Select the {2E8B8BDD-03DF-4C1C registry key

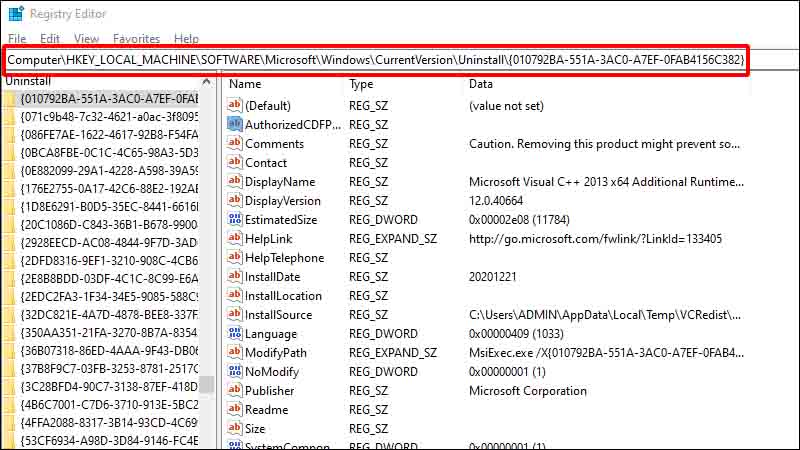tap(109, 279)
